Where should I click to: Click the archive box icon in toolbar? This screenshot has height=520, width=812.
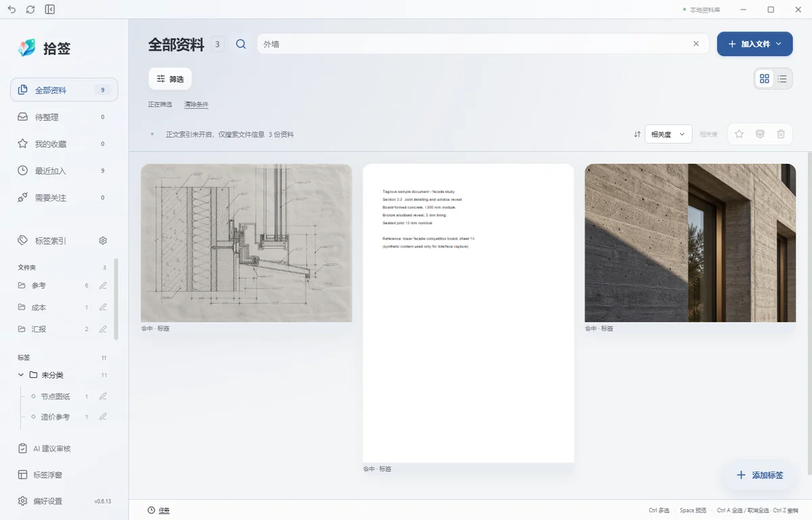760,134
